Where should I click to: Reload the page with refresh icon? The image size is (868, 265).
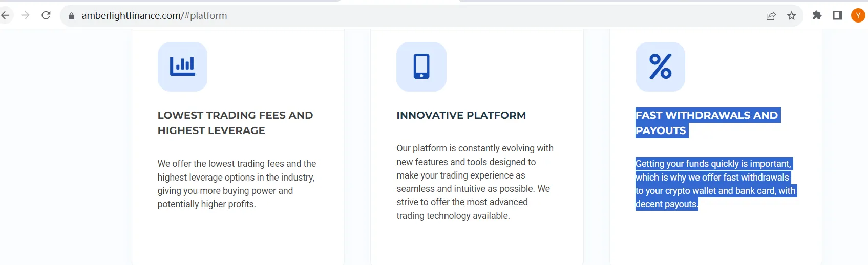[46, 15]
